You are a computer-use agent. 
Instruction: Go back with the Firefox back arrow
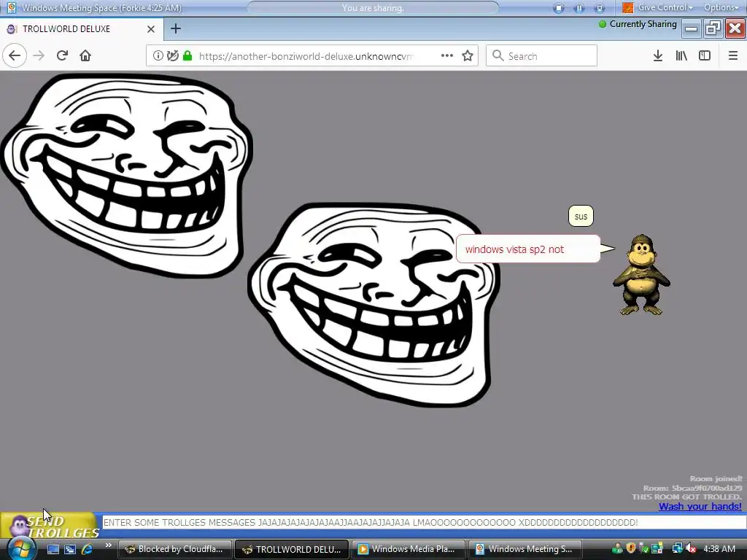(15, 55)
